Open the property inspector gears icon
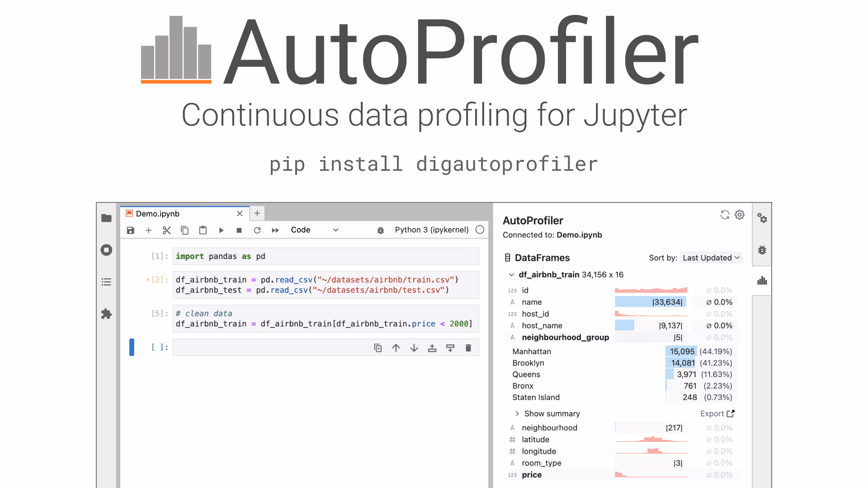The height and width of the screenshot is (488, 868). [x=762, y=218]
